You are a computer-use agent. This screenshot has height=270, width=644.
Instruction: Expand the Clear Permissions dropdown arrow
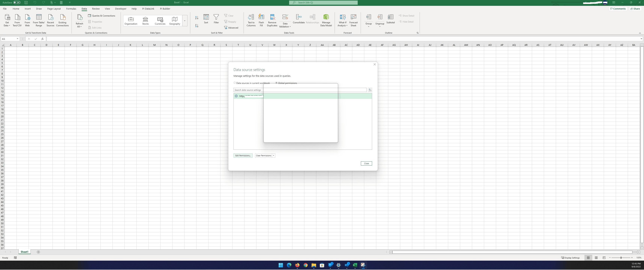pyautogui.click(x=273, y=155)
